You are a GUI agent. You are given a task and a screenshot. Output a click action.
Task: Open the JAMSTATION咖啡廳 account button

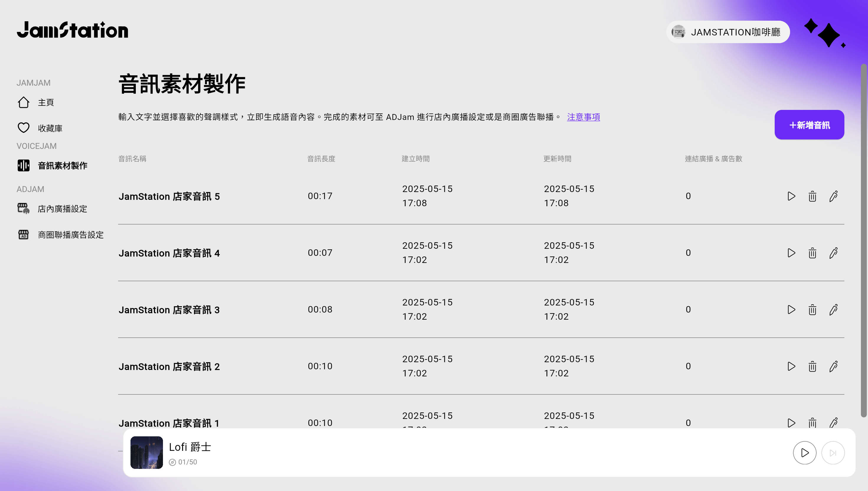728,32
